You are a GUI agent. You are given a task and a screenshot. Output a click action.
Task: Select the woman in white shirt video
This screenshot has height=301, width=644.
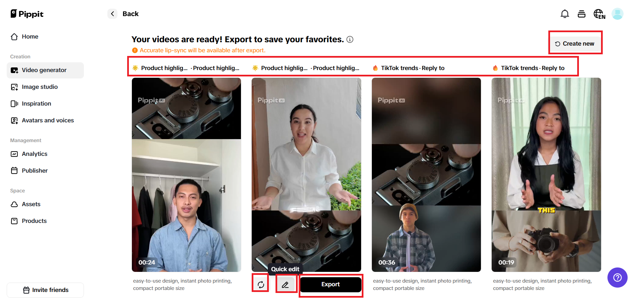pyautogui.click(x=306, y=175)
